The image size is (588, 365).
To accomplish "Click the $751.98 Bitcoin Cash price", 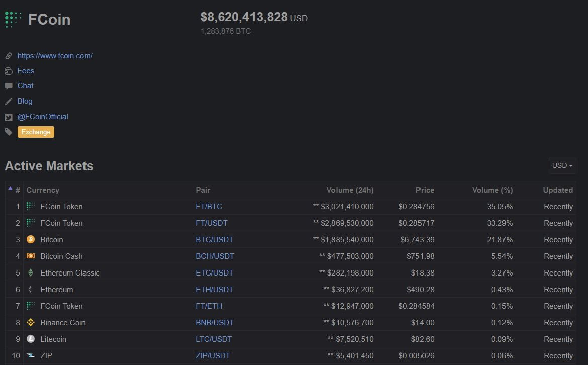I will [x=421, y=256].
